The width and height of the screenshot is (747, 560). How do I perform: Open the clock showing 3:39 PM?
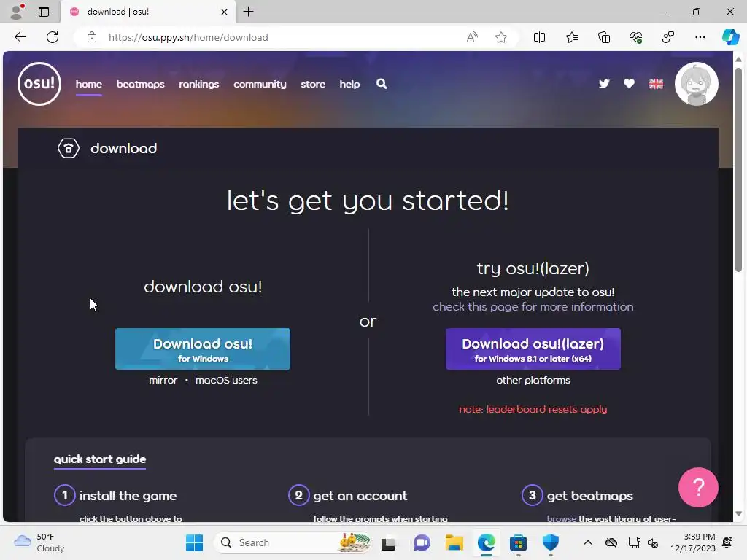(x=693, y=542)
